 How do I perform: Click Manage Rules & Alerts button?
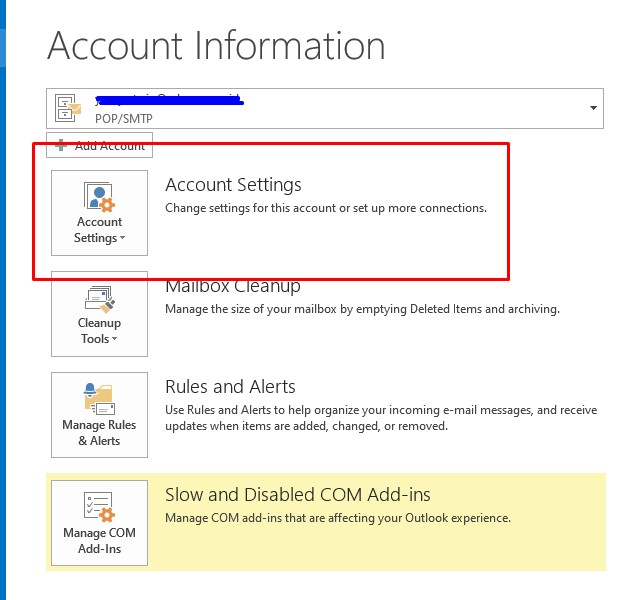coord(99,415)
